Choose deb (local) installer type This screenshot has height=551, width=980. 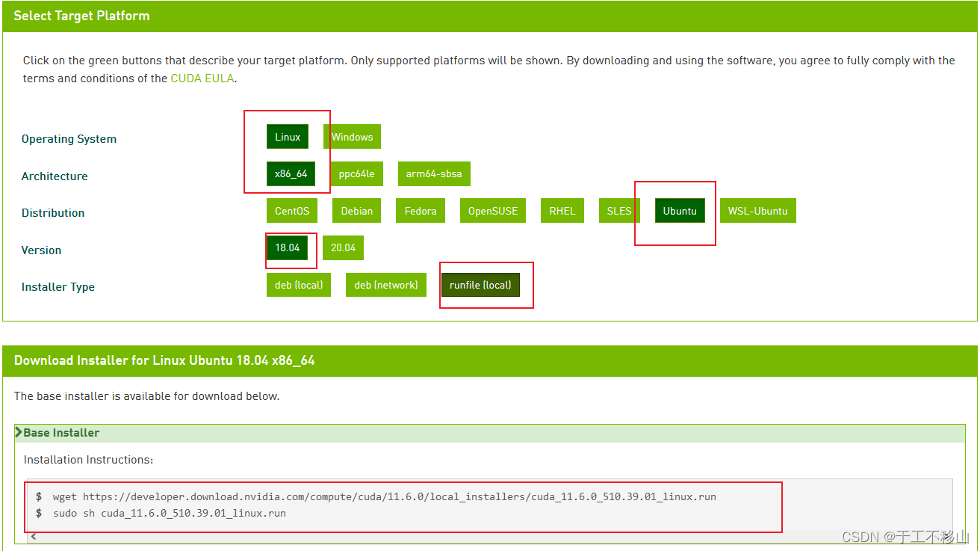click(299, 285)
